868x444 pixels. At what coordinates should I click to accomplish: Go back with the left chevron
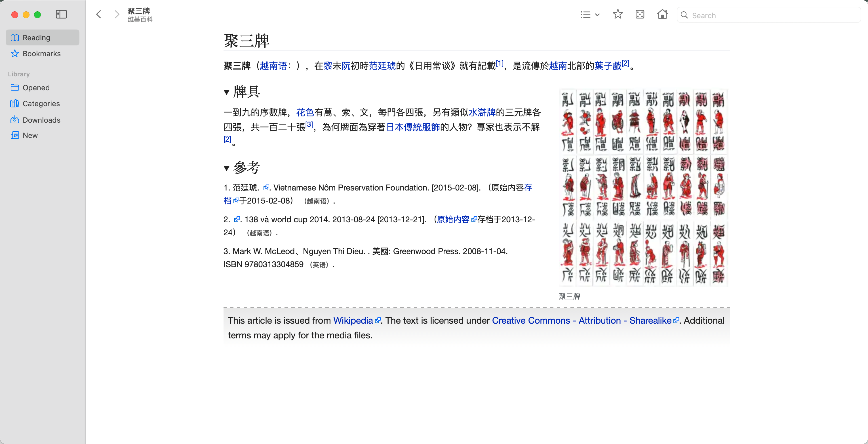click(x=98, y=14)
